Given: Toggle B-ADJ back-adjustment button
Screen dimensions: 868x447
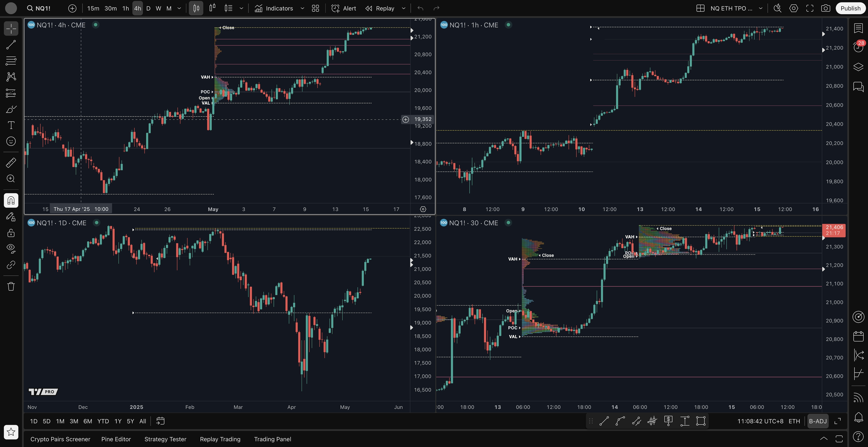Looking at the screenshot, I should tap(817, 421).
